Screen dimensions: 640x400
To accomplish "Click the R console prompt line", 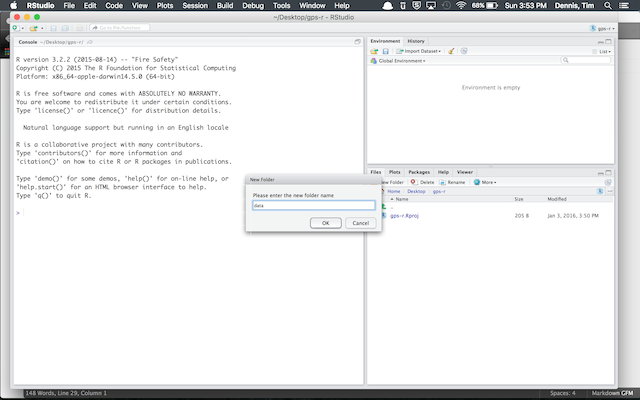I will point(188,213).
